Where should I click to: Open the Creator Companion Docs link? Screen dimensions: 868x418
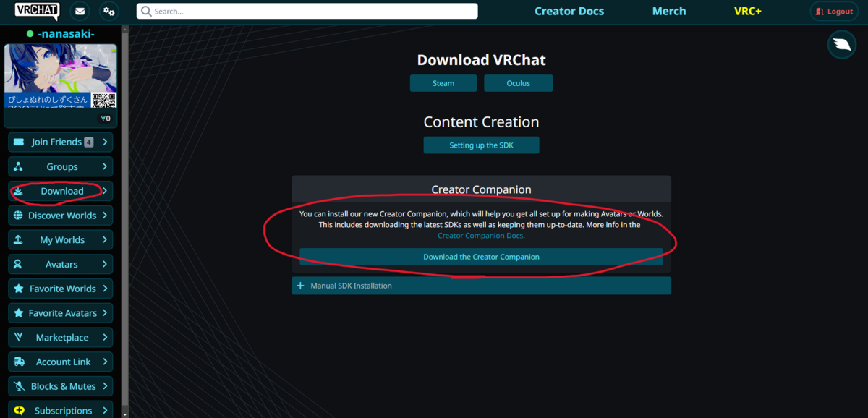(481, 236)
